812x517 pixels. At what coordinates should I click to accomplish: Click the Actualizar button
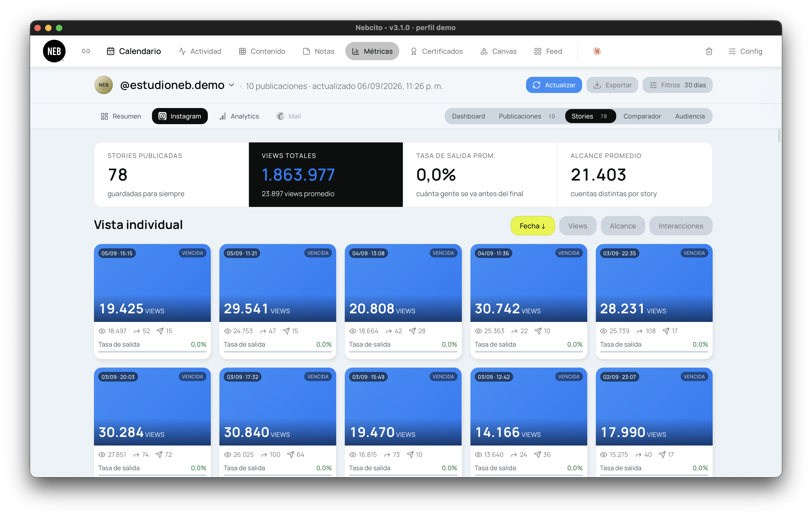point(554,85)
